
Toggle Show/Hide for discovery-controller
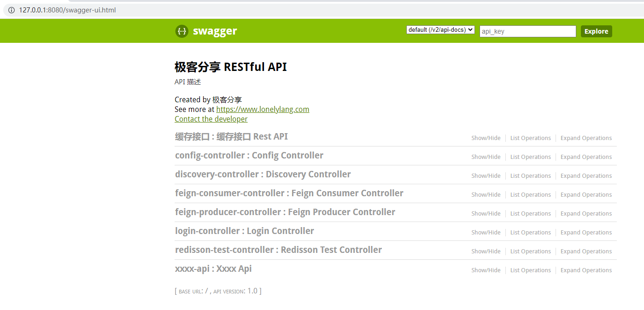[x=486, y=176]
